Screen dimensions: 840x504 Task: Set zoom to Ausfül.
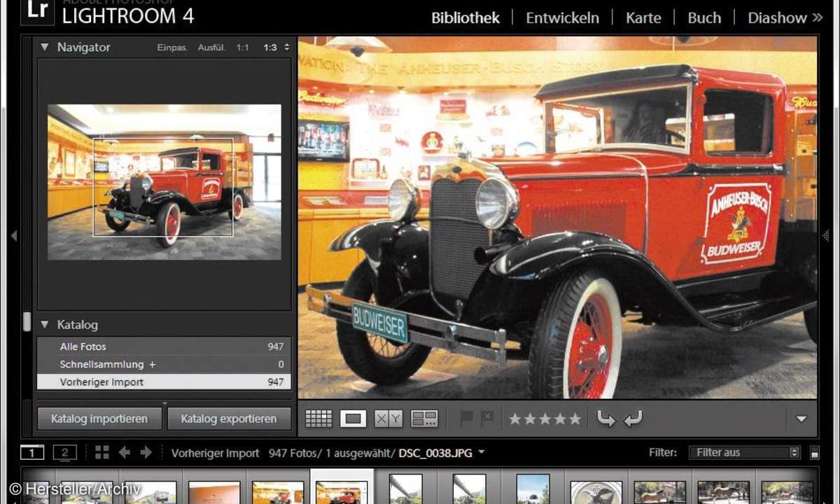(211, 48)
